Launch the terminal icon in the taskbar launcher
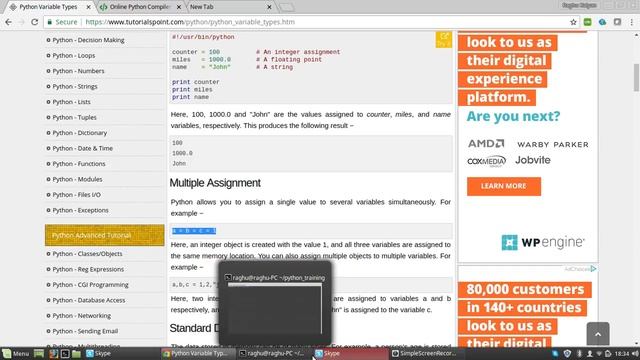The width and height of the screenshot is (640, 360). coord(65,353)
